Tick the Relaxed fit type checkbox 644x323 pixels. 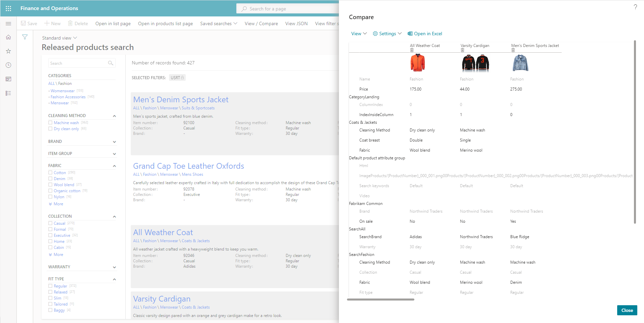click(x=50, y=292)
